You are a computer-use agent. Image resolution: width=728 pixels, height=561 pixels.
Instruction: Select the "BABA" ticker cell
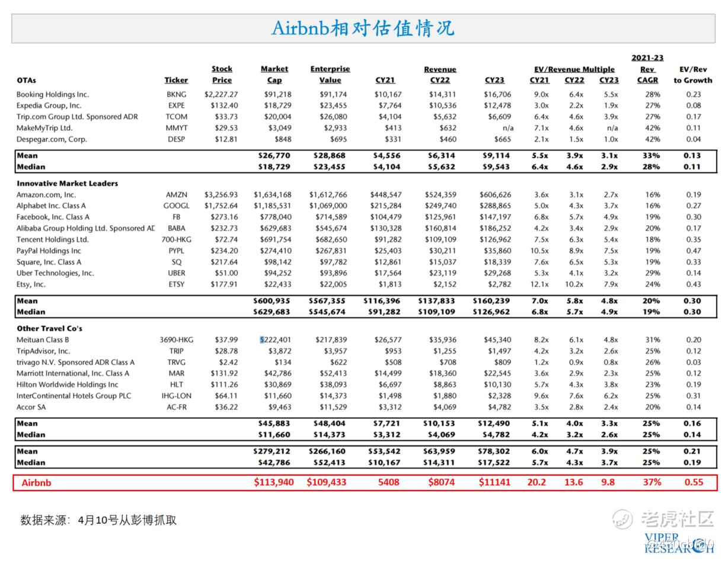click(176, 229)
